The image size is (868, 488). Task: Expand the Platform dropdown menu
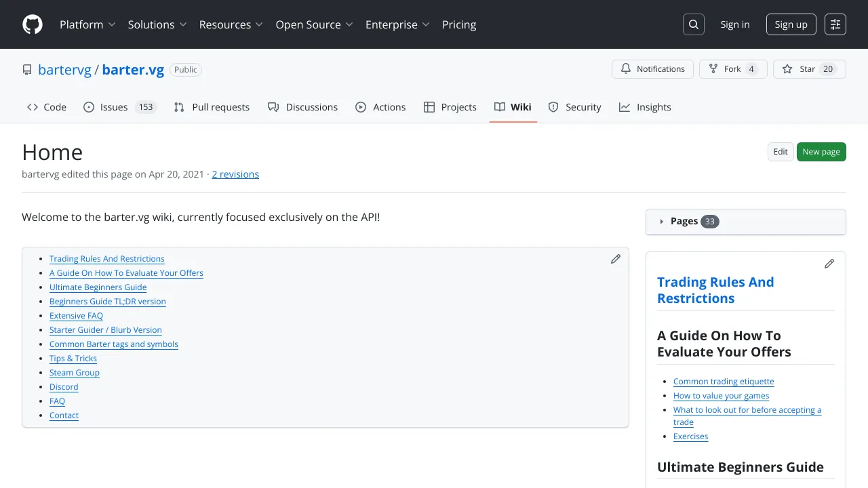87,24
